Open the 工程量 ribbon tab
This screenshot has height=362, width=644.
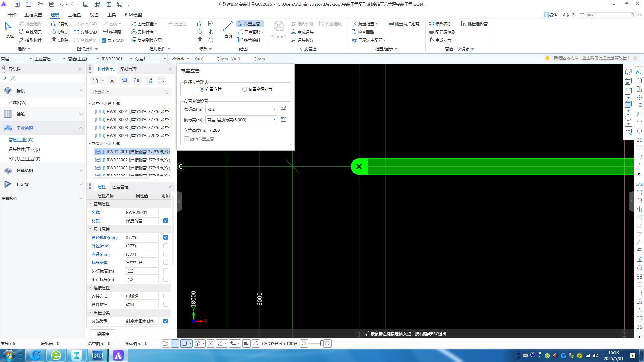pyautogui.click(x=74, y=15)
